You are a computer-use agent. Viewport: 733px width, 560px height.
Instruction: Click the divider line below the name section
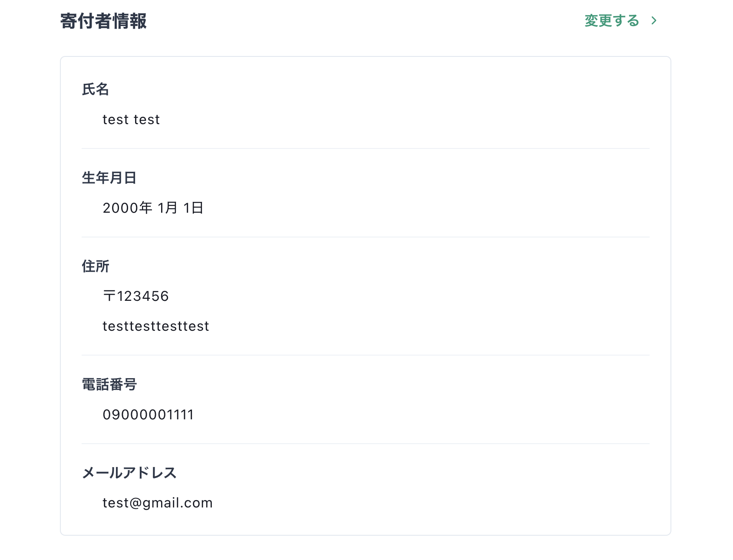point(366,148)
